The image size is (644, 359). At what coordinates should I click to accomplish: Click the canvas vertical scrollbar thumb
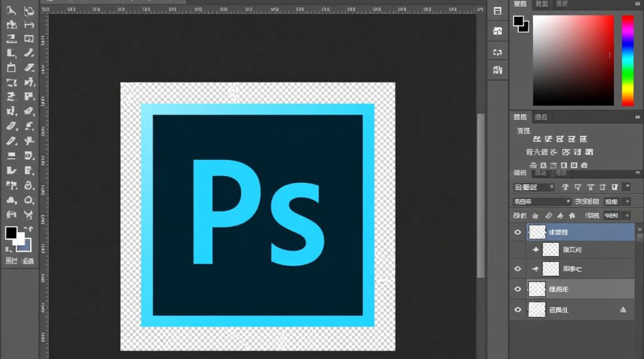[x=481, y=195]
